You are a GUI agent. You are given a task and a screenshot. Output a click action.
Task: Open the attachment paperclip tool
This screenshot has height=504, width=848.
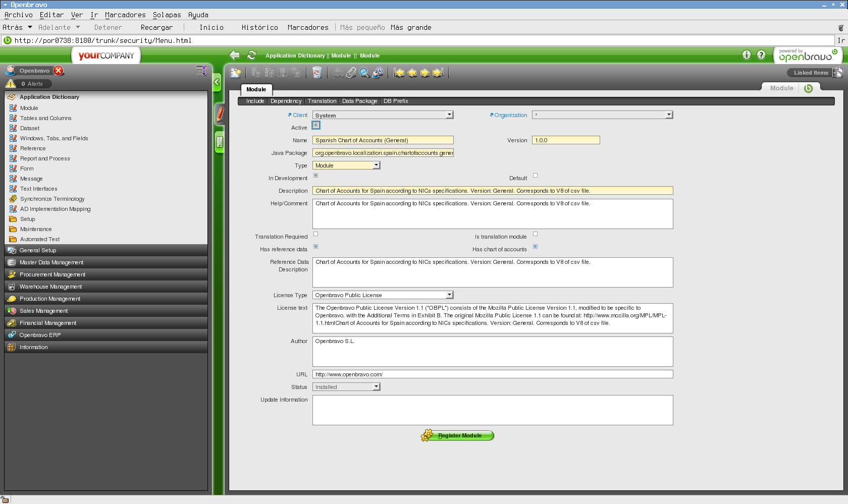351,73
